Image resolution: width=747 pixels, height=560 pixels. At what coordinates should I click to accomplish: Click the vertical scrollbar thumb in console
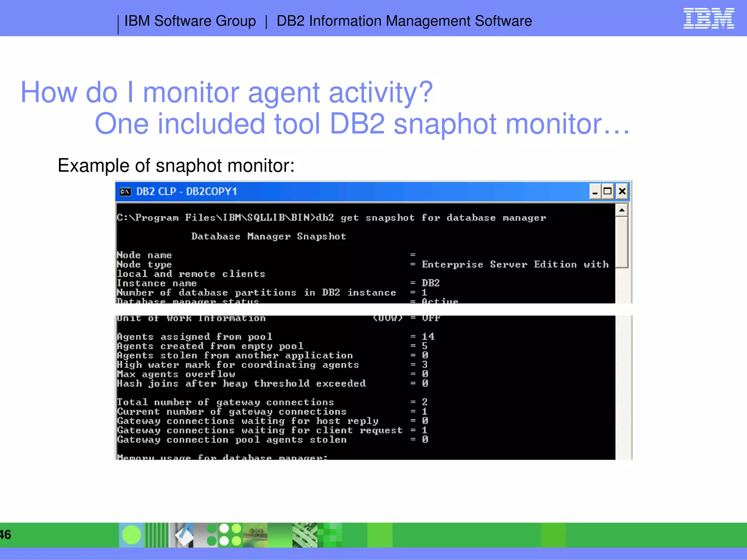tap(622, 242)
